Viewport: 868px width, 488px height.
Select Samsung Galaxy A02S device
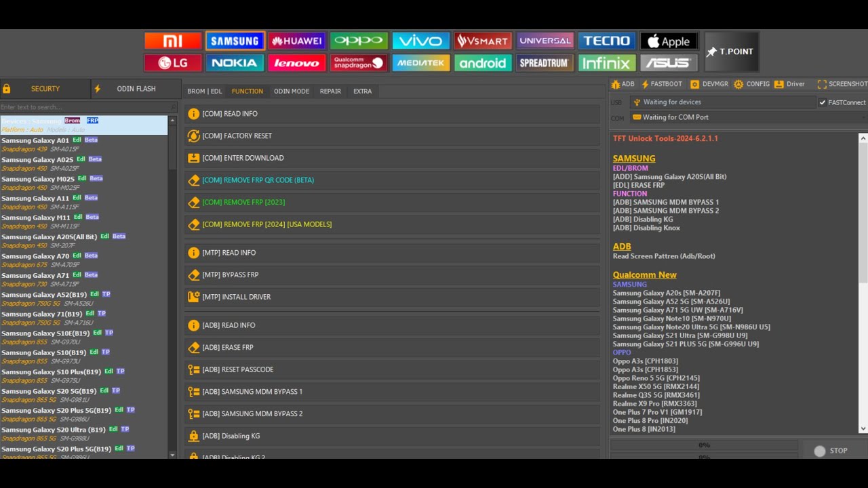click(83, 163)
